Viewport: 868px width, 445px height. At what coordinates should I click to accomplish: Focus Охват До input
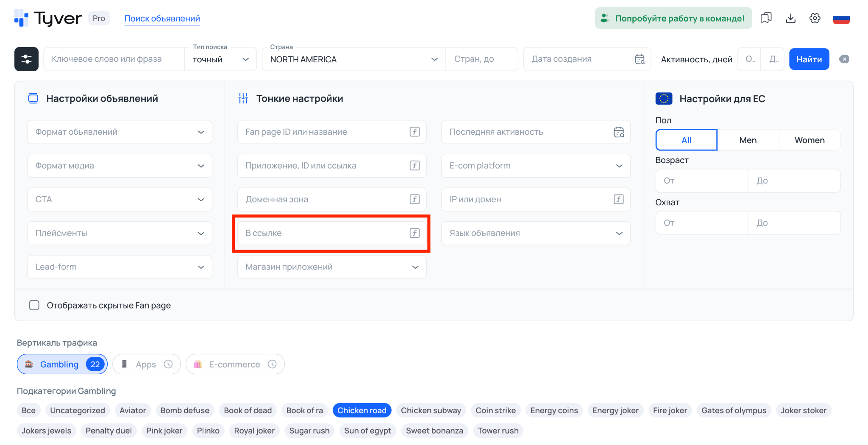[x=794, y=223]
